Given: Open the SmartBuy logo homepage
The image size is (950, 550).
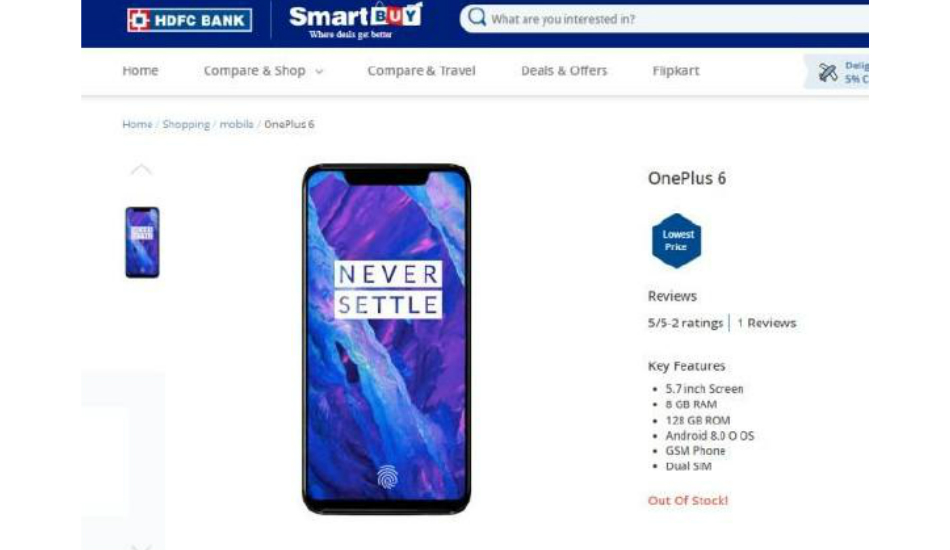Looking at the screenshot, I should (356, 21).
